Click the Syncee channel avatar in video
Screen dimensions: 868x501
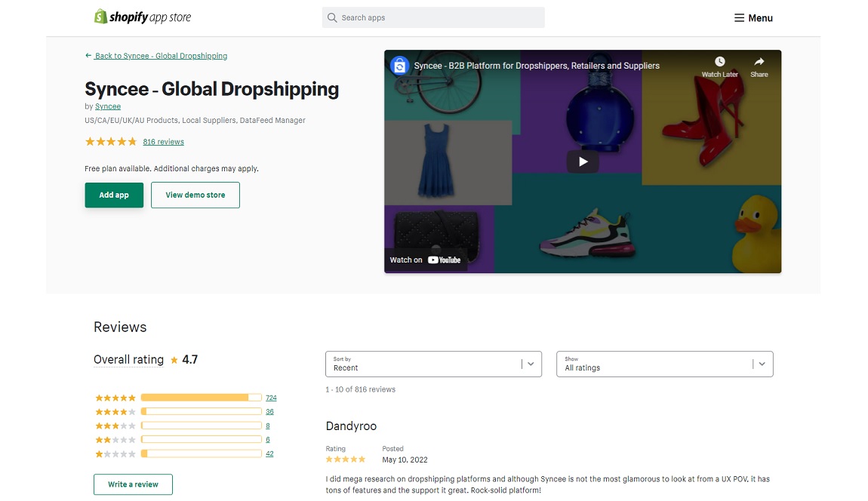(x=399, y=66)
